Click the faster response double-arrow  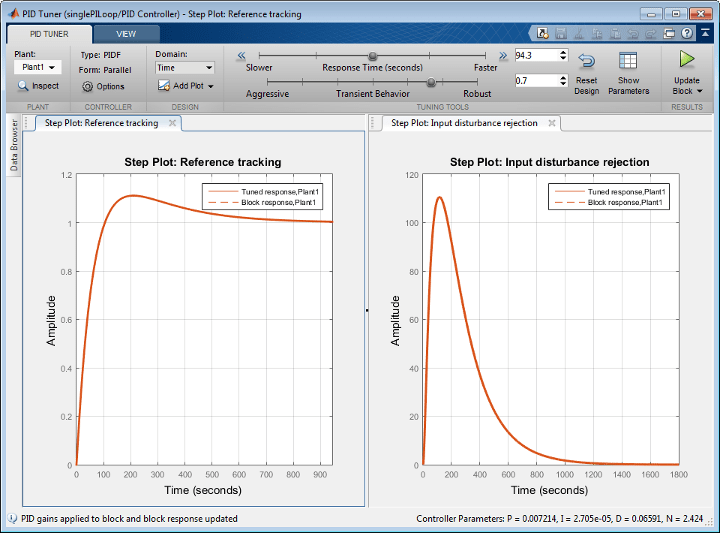click(503, 57)
